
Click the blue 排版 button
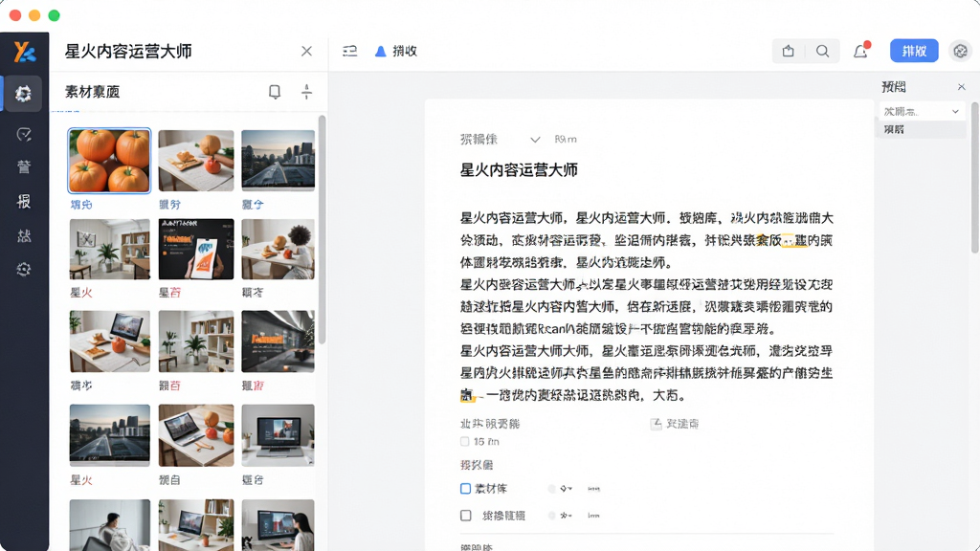(x=914, y=52)
